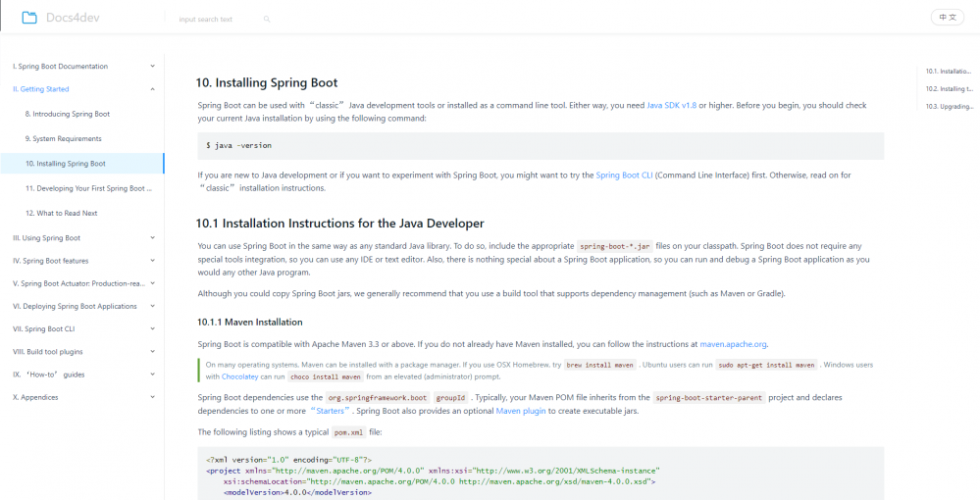Expand the Spring Boot features chevron

click(x=152, y=261)
